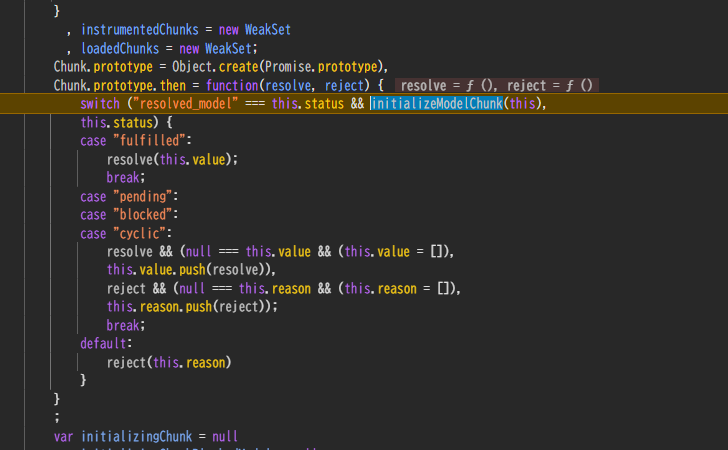Click the function keyword
728x450 pixels.
[232, 85]
